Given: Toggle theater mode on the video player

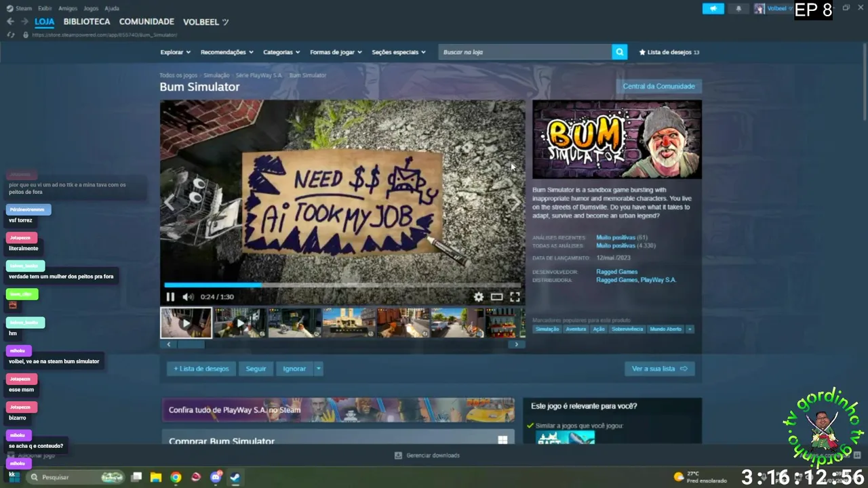Looking at the screenshot, I should pyautogui.click(x=496, y=297).
